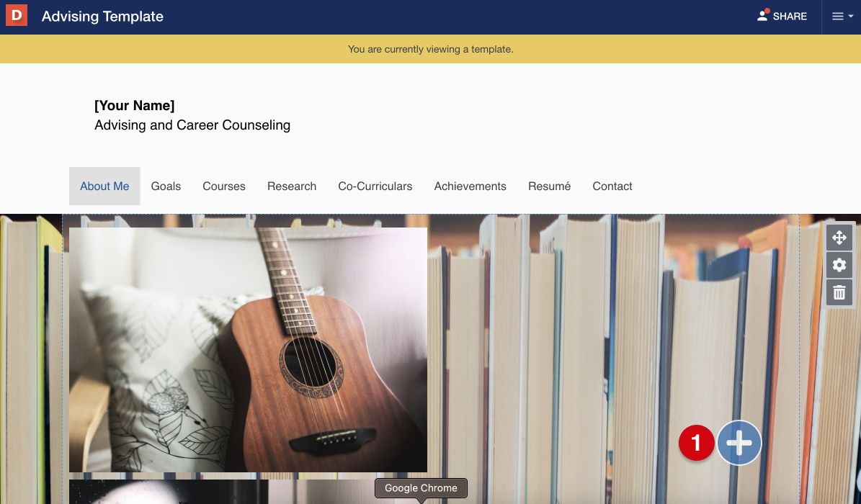The height and width of the screenshot is (504, 861).
Task: Click the red D logo icon
Action: click(17, 15)
